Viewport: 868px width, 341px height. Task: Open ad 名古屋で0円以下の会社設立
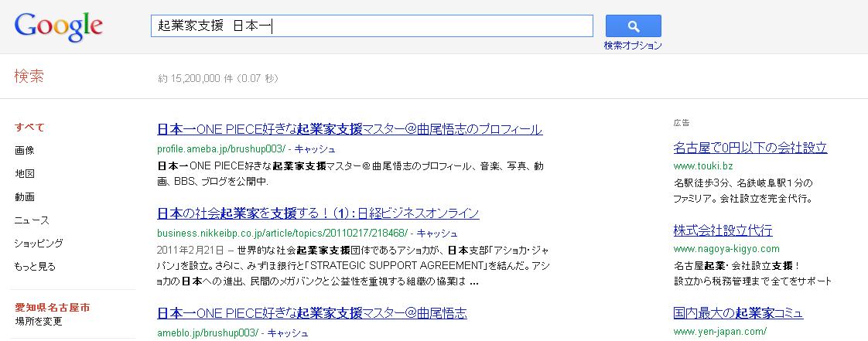[x=750, y=148]
